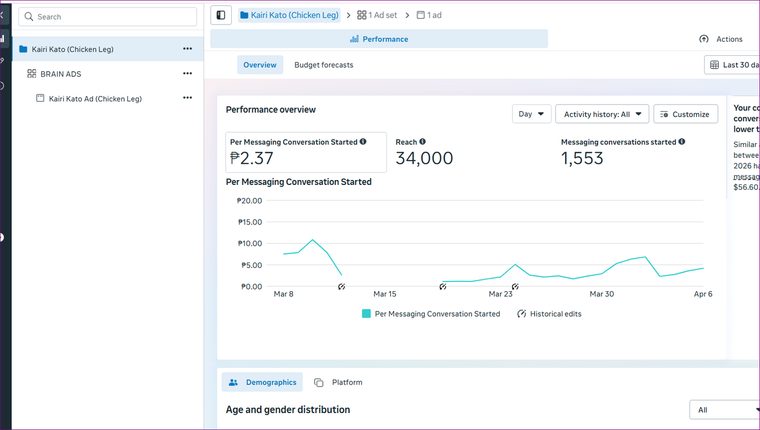Select the Budget forecasts tab

click(x=324, y=65)
